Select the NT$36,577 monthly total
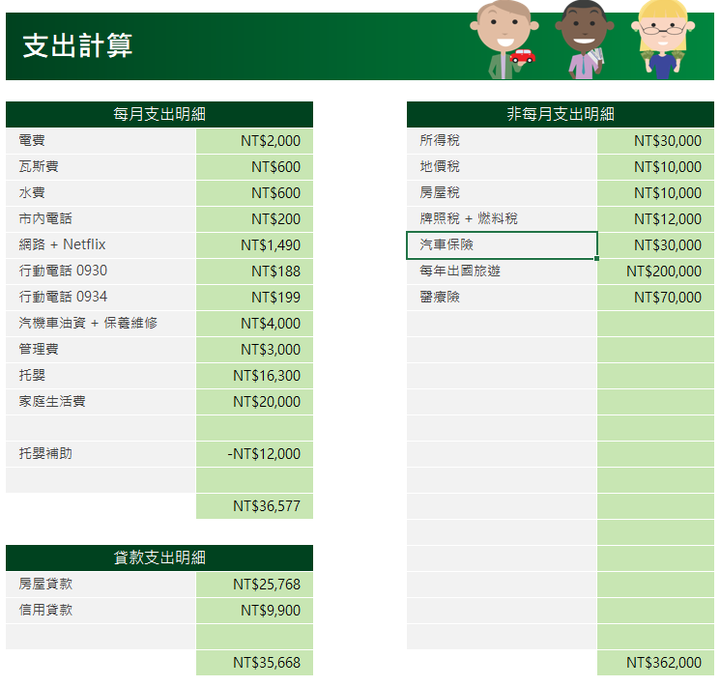This screenshot has height=686, width=720. click(x=254, y=506)
